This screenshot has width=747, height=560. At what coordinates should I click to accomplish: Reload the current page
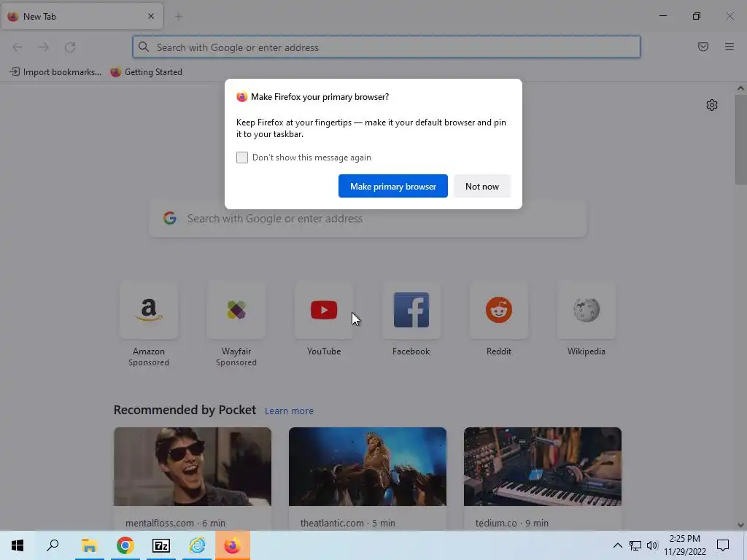coord(70,47)
